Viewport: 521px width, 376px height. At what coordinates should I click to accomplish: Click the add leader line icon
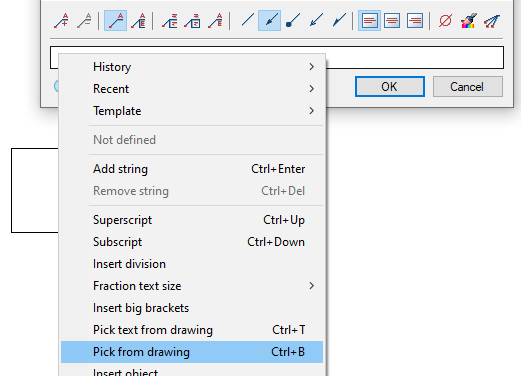tap(61, 21)
